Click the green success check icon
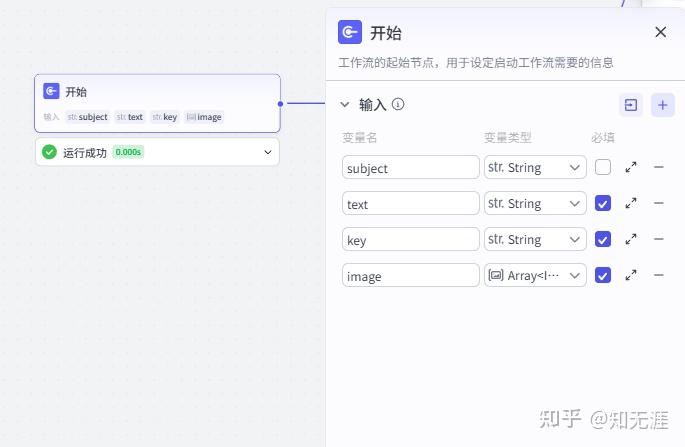The height and width of the screenshot is (447, 685). 49,152
